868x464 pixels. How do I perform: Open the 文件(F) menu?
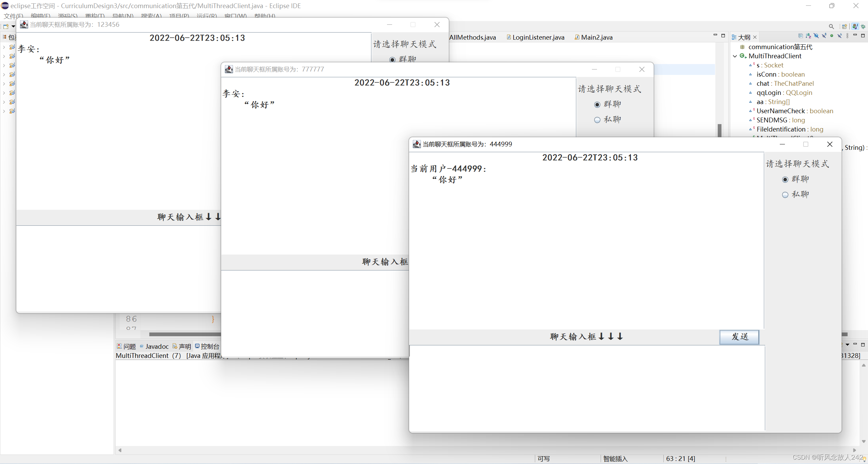point(14,16)
